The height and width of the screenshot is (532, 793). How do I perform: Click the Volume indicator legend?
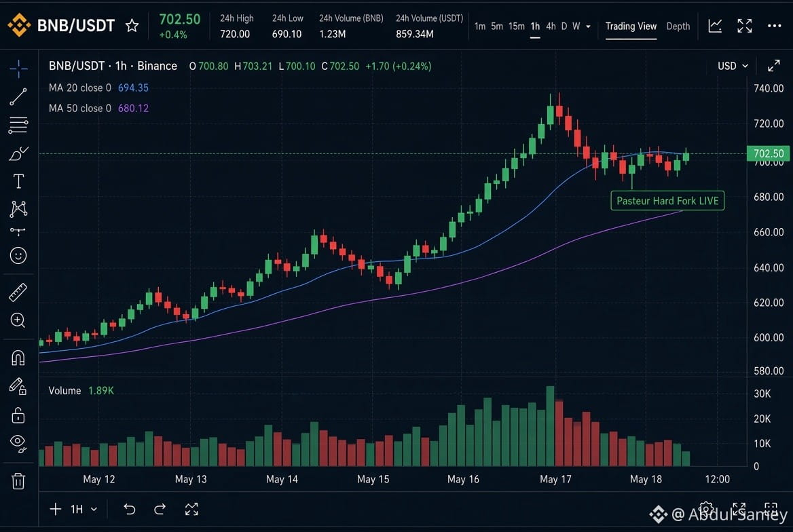point(81,390)
